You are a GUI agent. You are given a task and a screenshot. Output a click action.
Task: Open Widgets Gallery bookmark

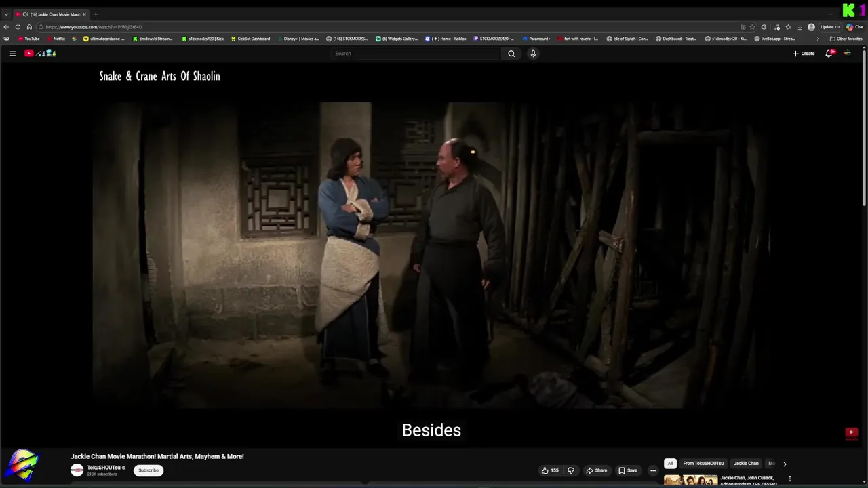[x=397, y=39]
